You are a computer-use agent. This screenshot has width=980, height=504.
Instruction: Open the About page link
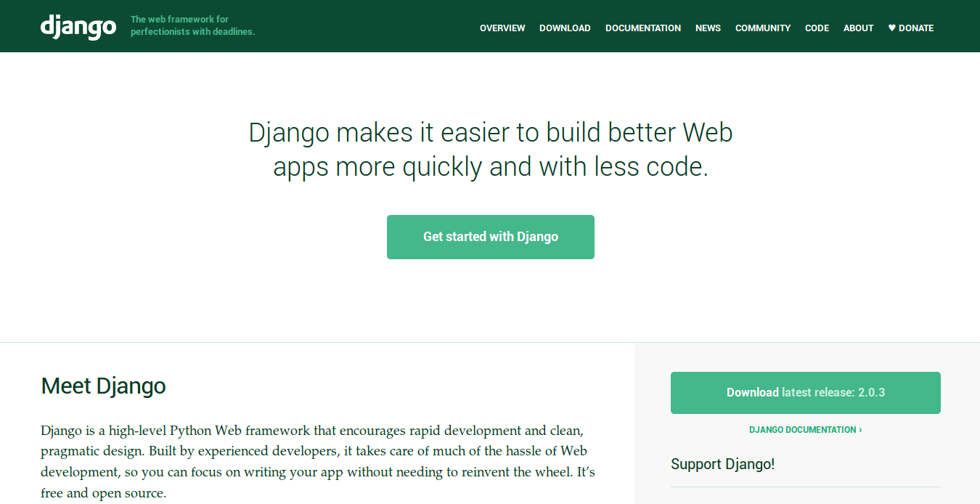(x=858, y=28)
